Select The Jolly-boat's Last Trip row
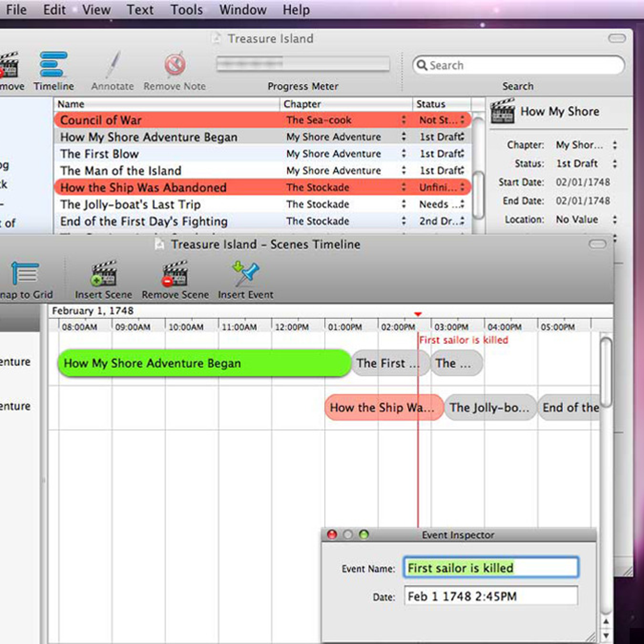The height and width of the screenshot is (644, 644). [x=262, y=204]
